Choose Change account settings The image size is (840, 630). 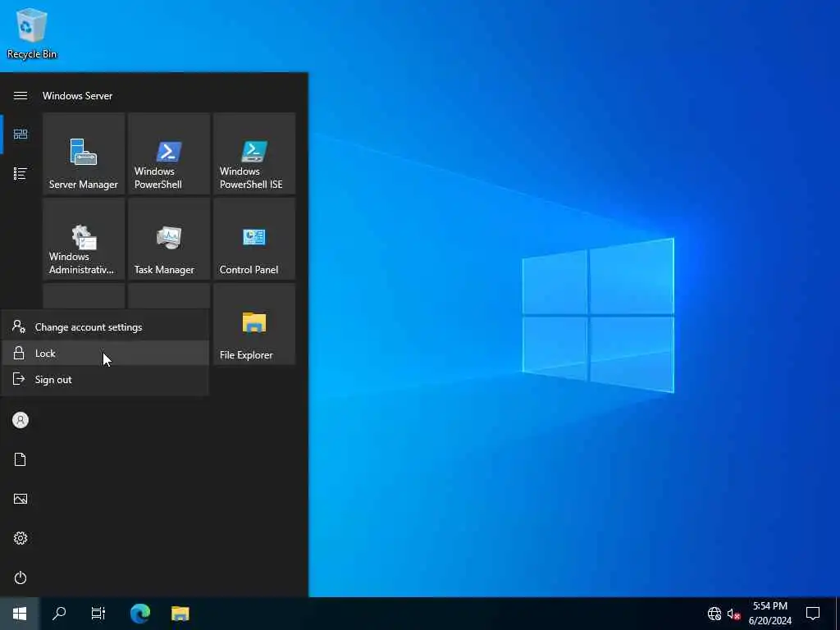(x=105, y=326)
